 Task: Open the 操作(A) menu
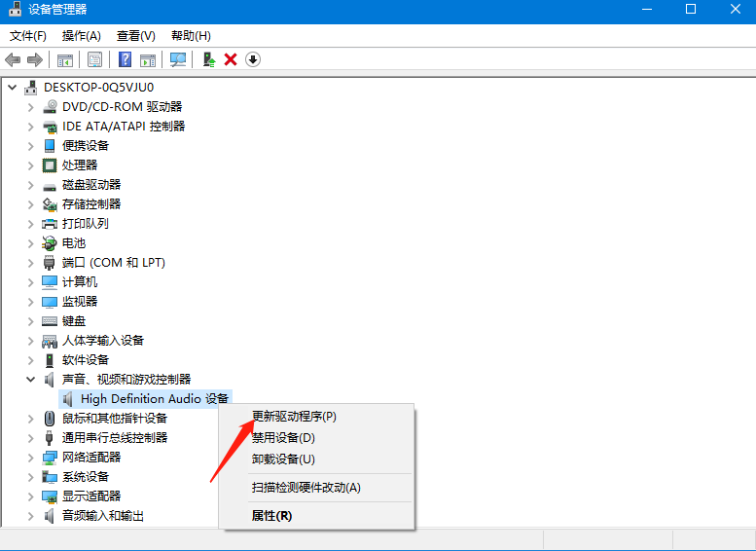pos(82,36)
